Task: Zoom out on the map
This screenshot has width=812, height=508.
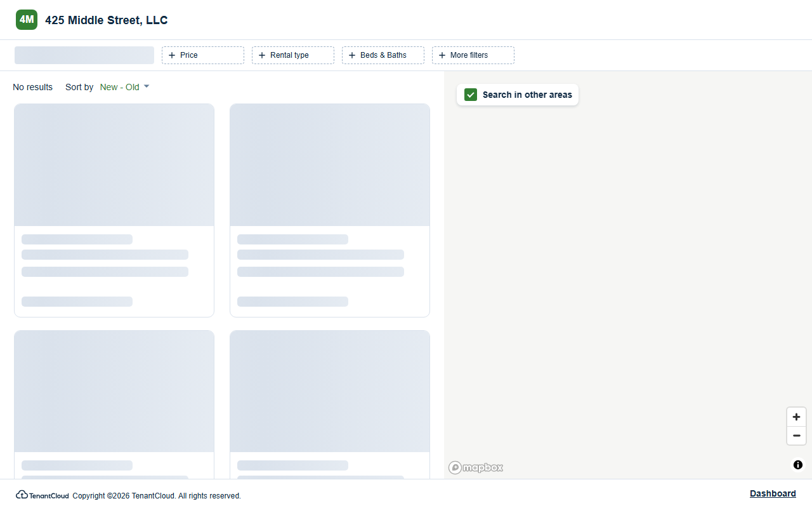Action: pos(796,436)
